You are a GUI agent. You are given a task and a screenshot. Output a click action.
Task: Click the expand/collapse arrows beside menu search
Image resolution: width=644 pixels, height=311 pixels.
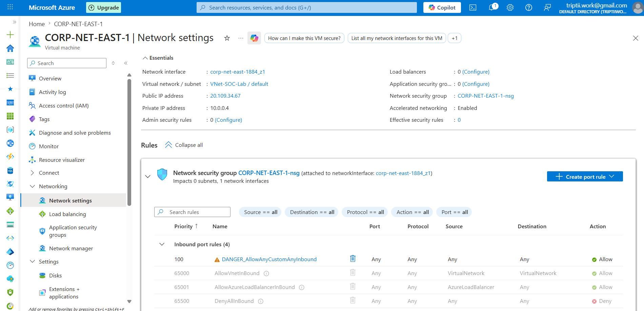click(113, 63)
